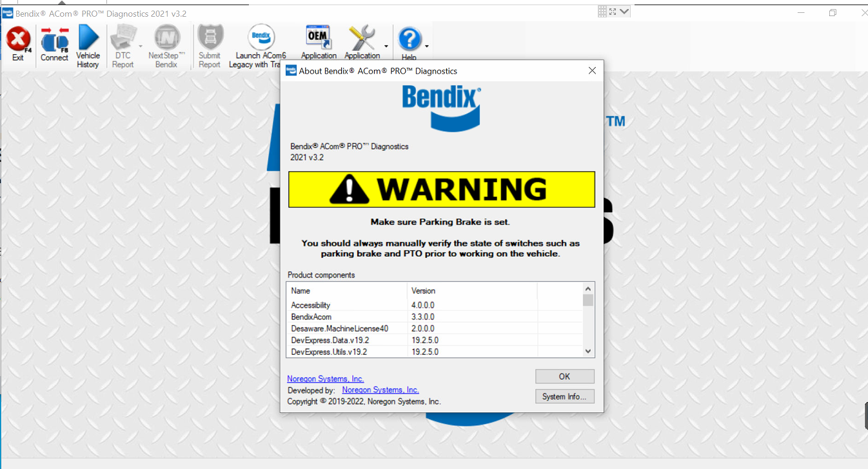Select the Accessibility component row
The width and height of the screenshot is (868, 469).
(435, 305)
